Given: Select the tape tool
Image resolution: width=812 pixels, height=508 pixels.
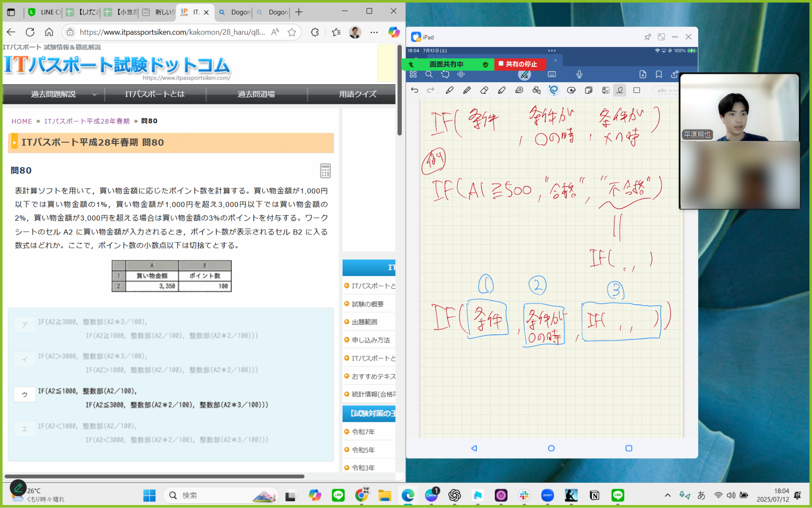Looking at the screenshot, I should (x=519, y=90).
